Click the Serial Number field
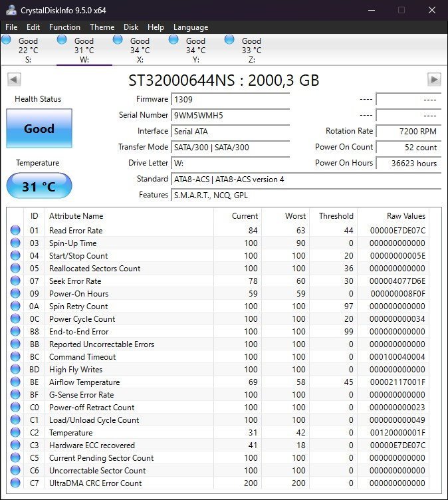 [x=230, y=115]
